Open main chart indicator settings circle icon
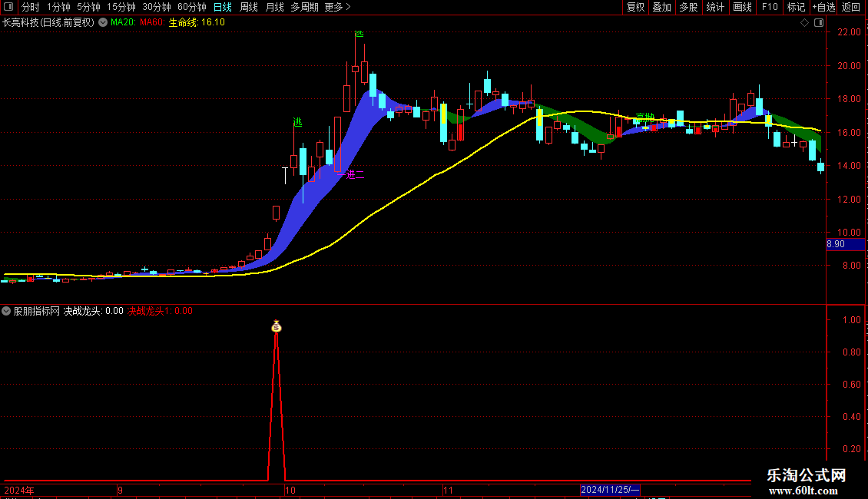 [103, 23]
